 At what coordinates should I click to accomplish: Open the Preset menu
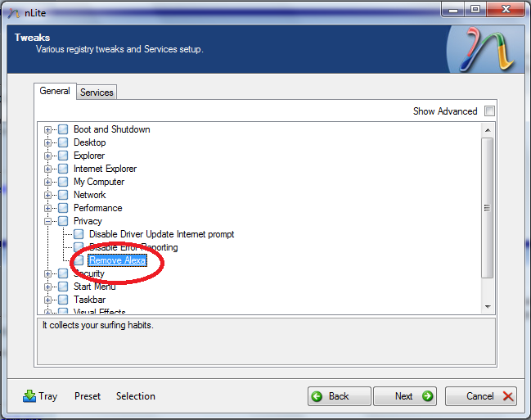[x=88, y=396]
